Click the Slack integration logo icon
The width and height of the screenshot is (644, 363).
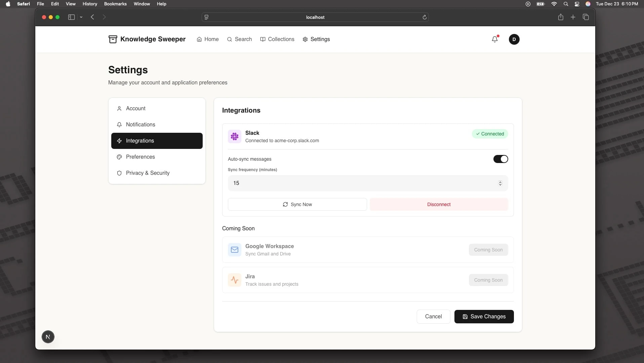(235, 136)
